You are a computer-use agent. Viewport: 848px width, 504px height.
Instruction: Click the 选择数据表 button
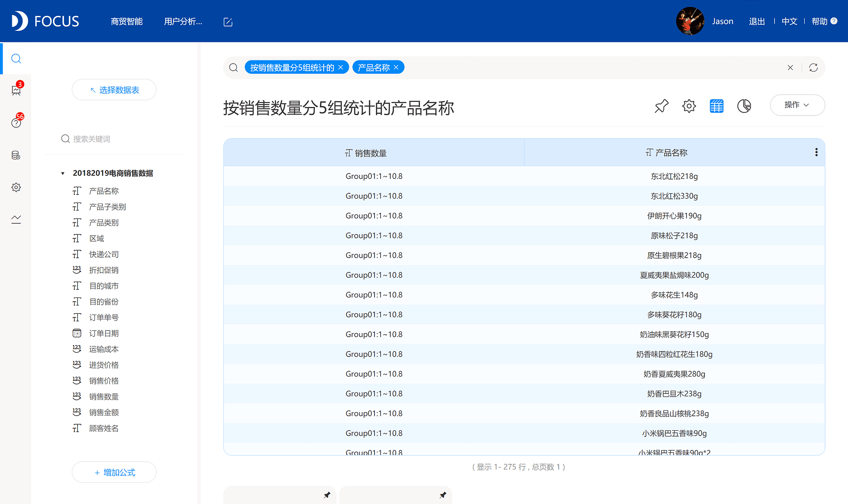(x=115, y=90)
